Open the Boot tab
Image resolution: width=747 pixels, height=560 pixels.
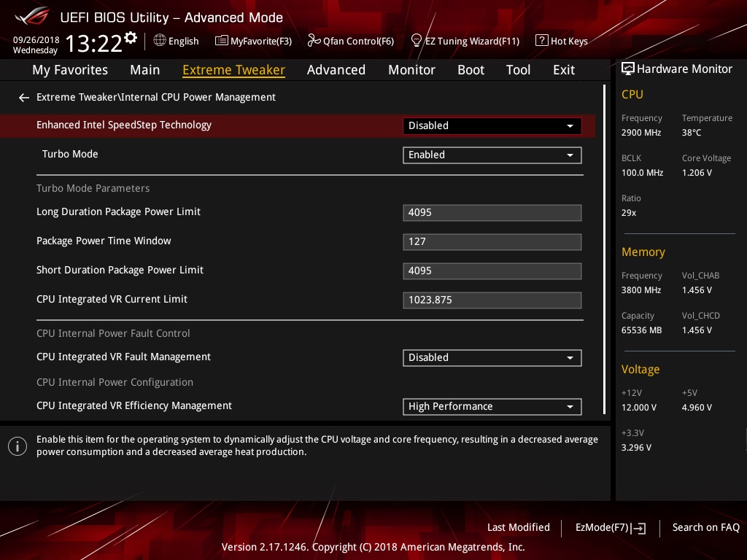coord(471,70)
